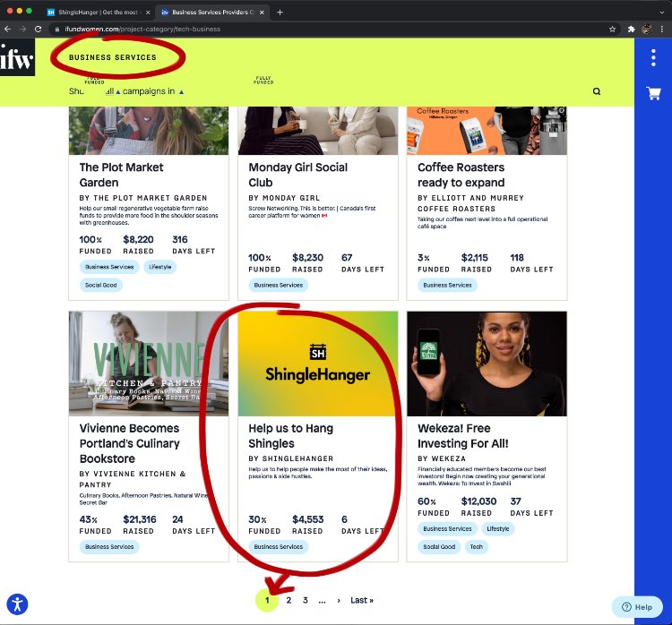Open the Chrome three-dot menu
672x625 pixels.
click(662, 30)
